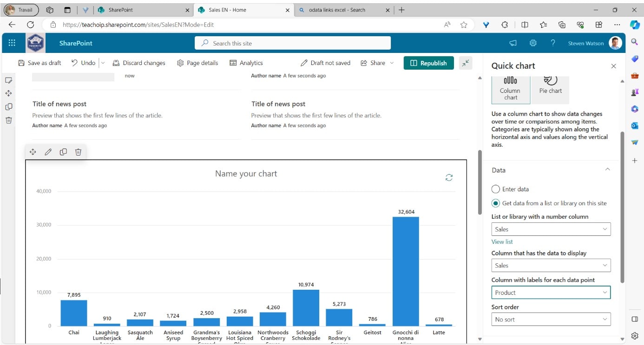The height and width of the screenshot is (345, 644).
Task: Click the section move icon in left rail
Action: [8, 93]
